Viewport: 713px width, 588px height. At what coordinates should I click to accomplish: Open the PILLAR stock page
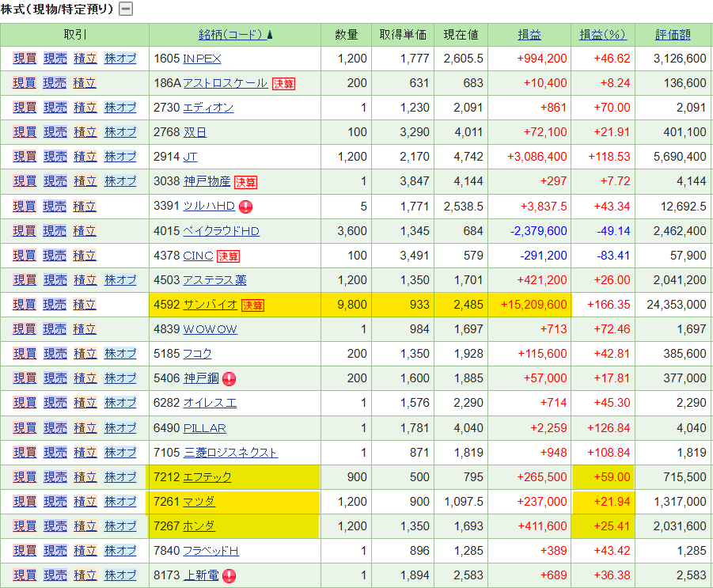205,428
